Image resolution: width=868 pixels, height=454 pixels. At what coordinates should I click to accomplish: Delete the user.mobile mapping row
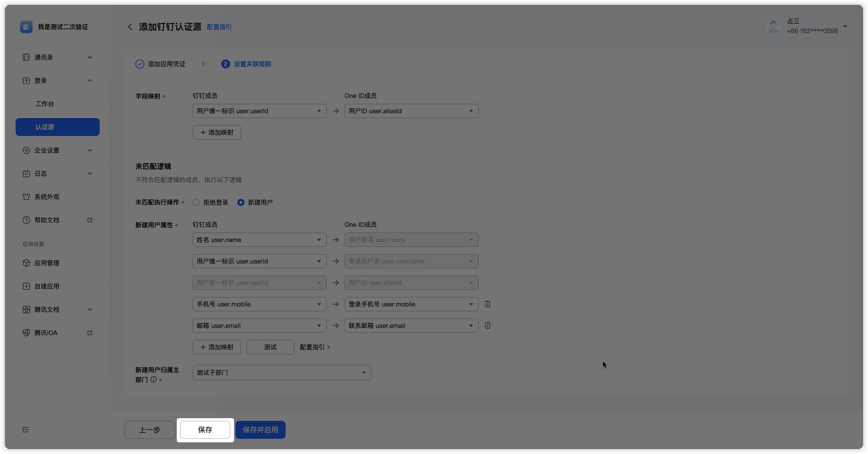(x=487, y=304)
